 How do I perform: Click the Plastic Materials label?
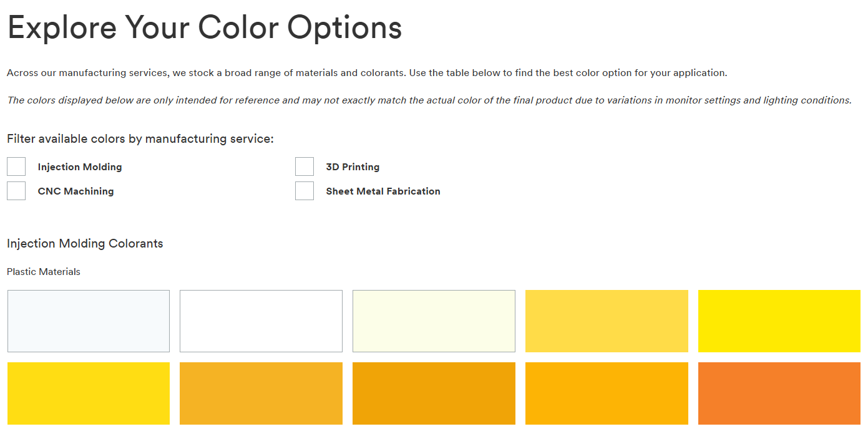(43, 272)
